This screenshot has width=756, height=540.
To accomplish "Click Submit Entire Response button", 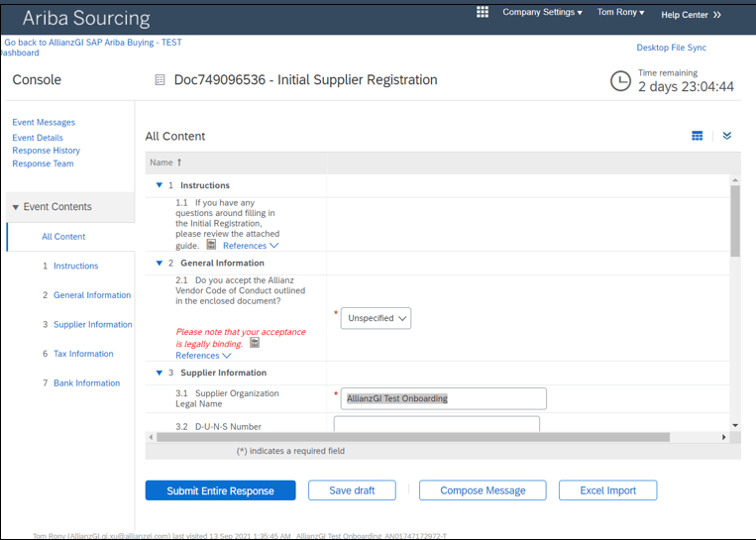I will [x=220, y=490].
